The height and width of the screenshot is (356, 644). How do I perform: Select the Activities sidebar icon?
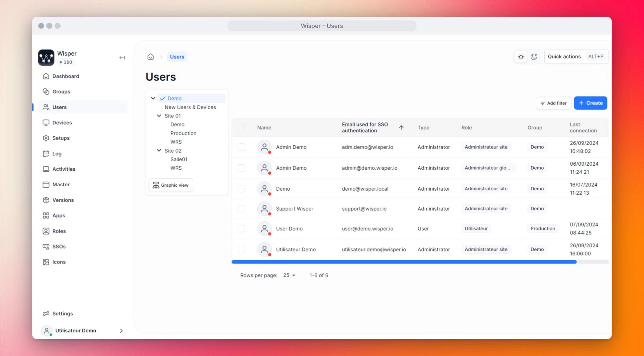click(x=46, y=169)
